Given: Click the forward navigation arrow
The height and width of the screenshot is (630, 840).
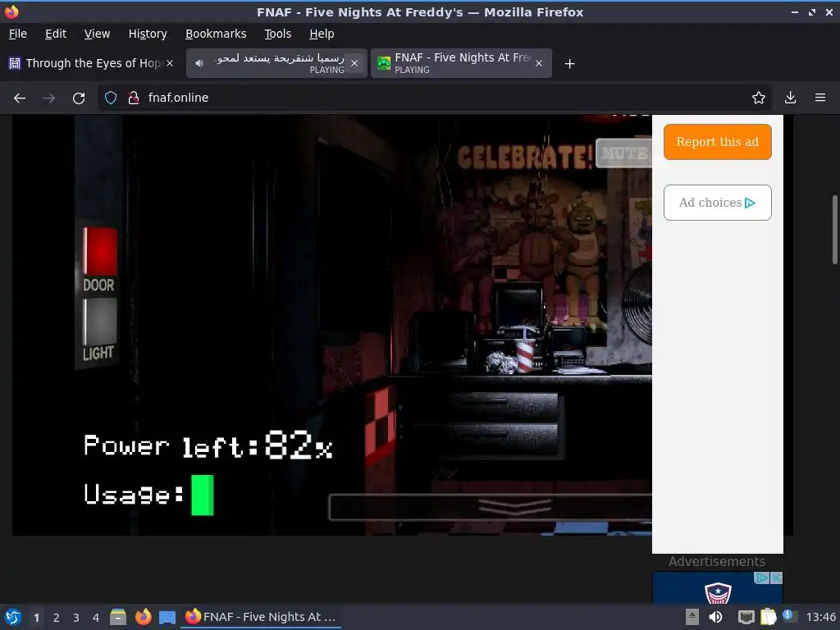Looking at the screenshot, I should coord(48,98).
